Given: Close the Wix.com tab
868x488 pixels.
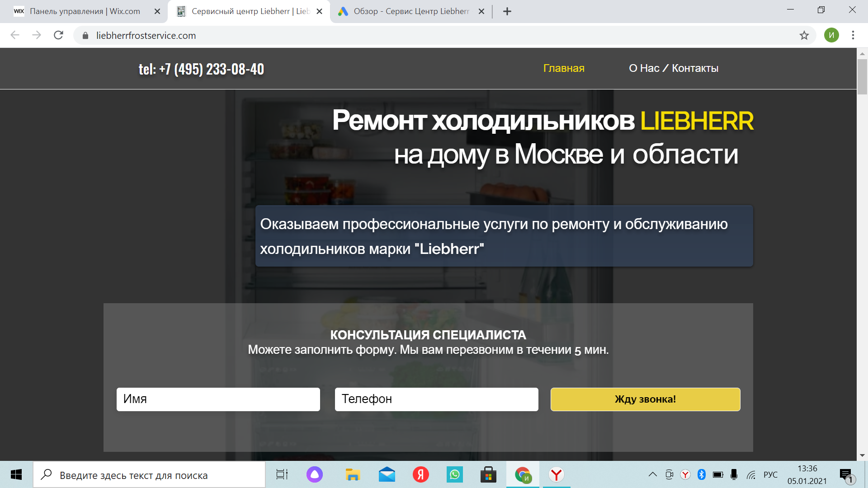Looking at the screenshot, I should pyautogui.click(x=157, y=11).
